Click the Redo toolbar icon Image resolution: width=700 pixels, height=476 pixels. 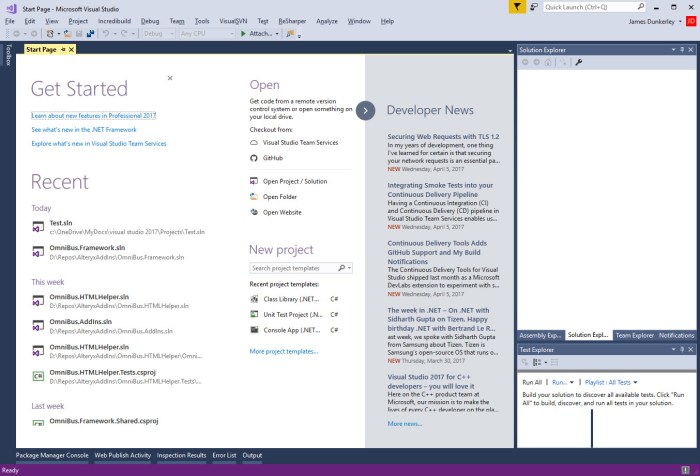coord(124,33)
